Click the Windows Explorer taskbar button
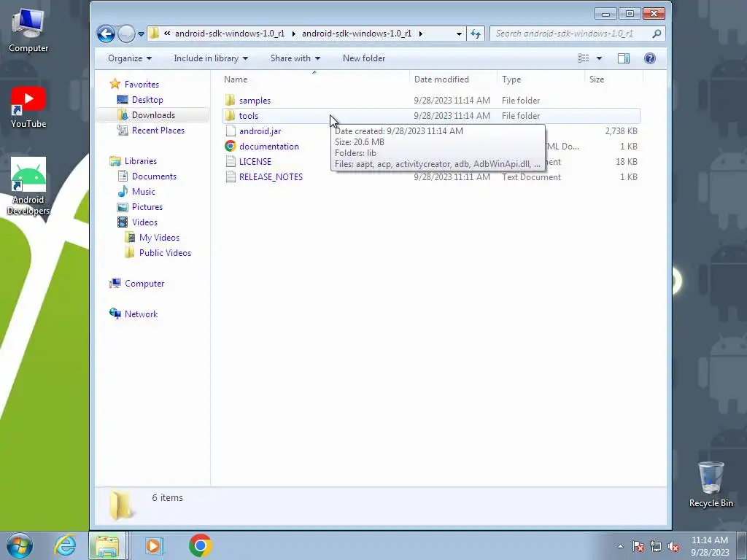Viewport: 747px width, 560px height. (107, 545)
